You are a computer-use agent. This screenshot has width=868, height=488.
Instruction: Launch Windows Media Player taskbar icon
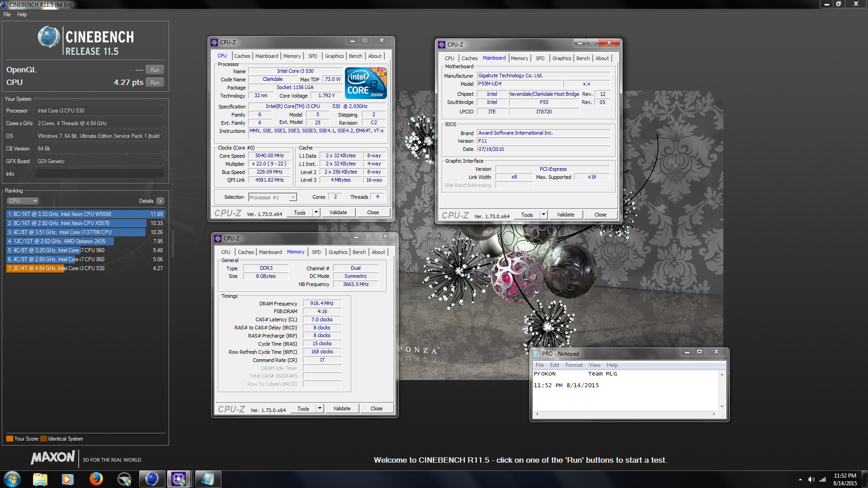click(x=68, y=479)
